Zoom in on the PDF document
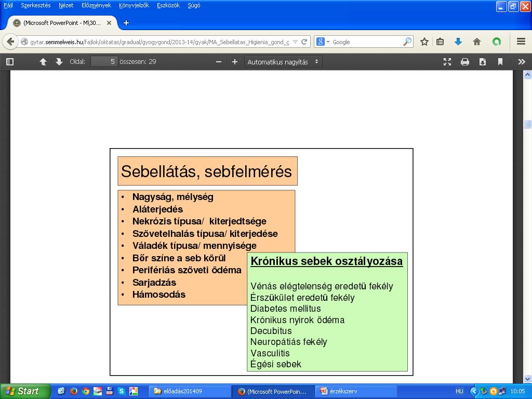 point(234,62)
